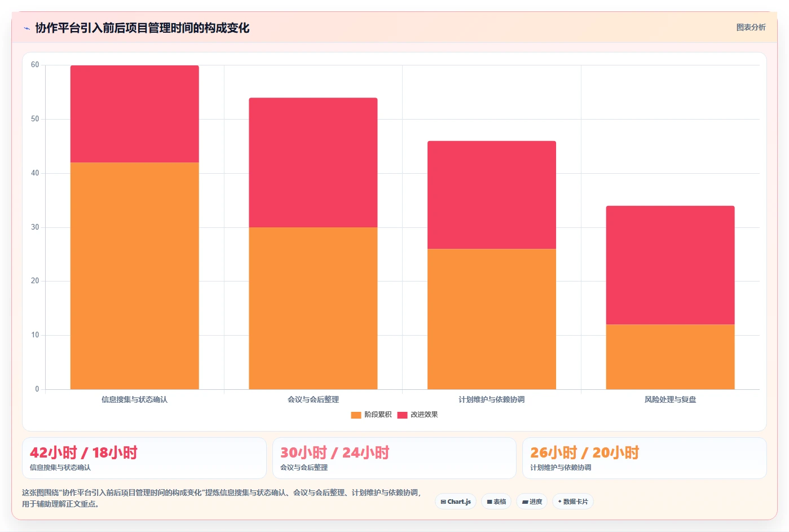This screenshot has width=789, height=532.
Task: Click the red bar segment for 计划维护与依赖协调
Action: pos(492,195)
